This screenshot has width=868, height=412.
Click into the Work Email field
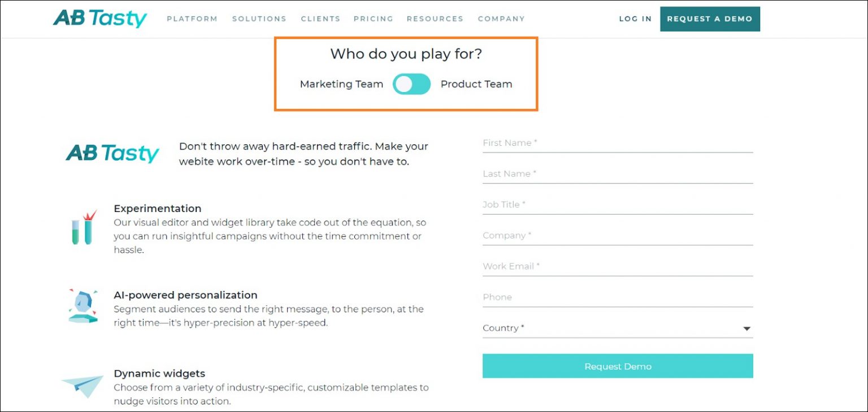click(x=617, y=266)
